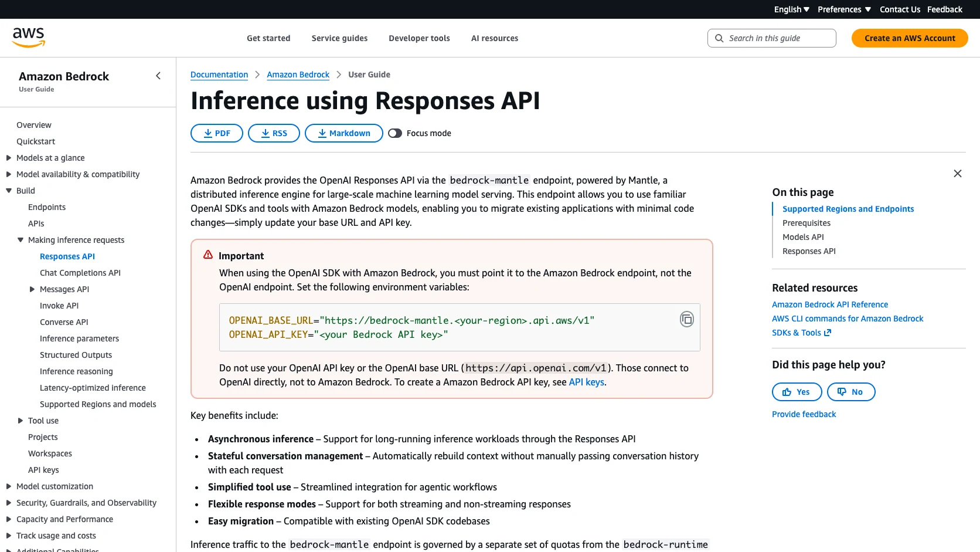Viewport: 980px width, 552px height.
Task: Click Create an AWS Account button
Action: coord(910,38)
